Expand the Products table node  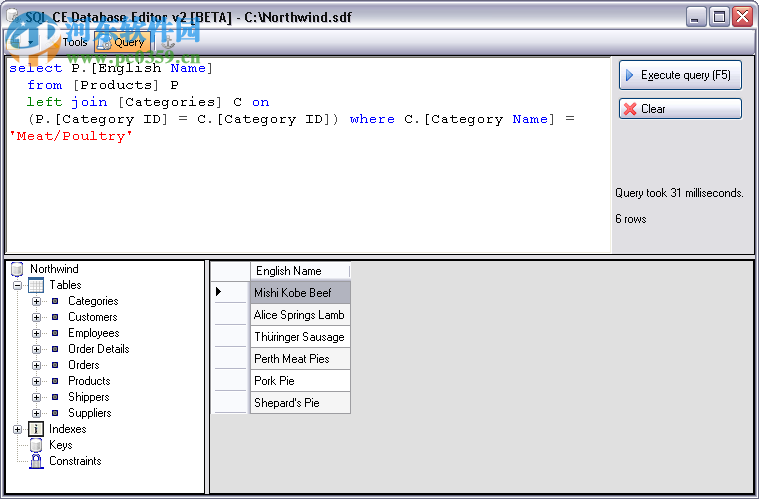point(36,381)
